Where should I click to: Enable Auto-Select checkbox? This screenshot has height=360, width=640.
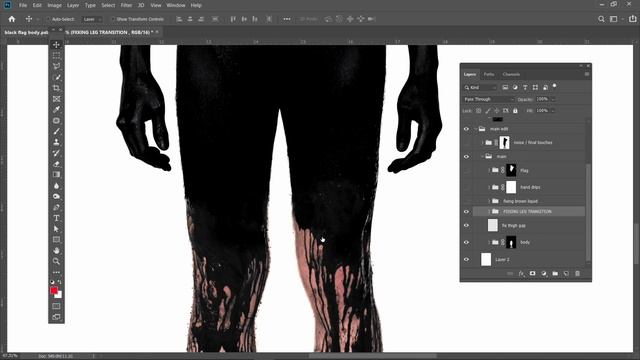click(x=48, y=19)
